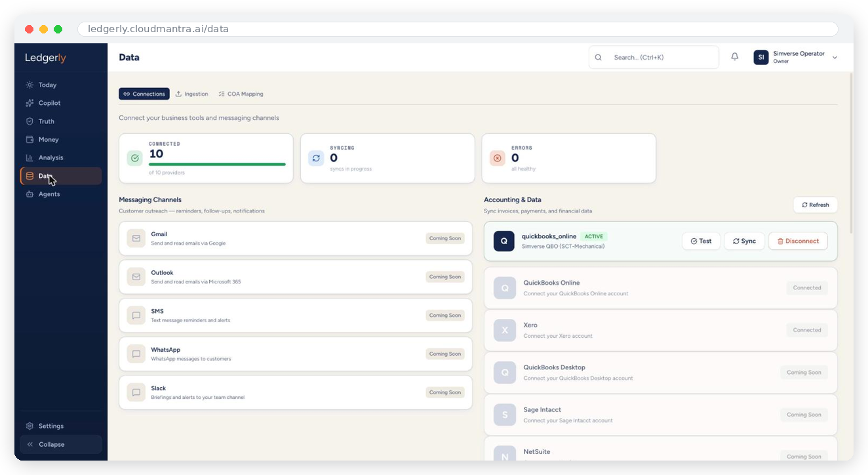The height and width of the screenshot is (475, 868).
Task: Open the Money wallet icon in sidebar
Action: click(30, 140)
